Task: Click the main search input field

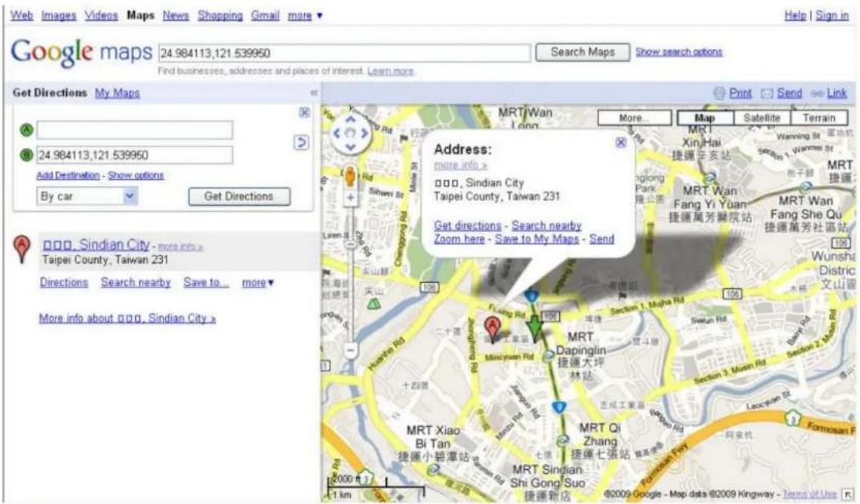Action: point(345,53)
